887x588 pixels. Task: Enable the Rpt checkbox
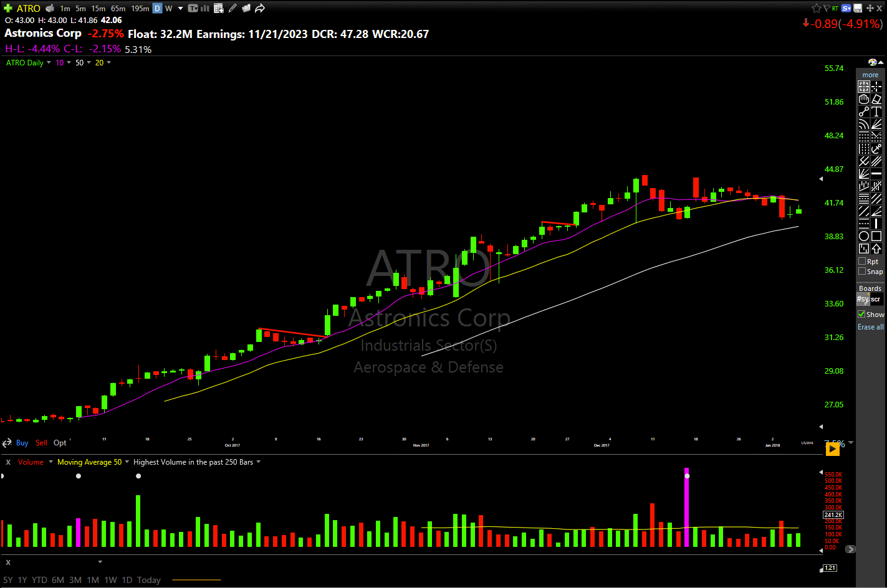(862, 262)
